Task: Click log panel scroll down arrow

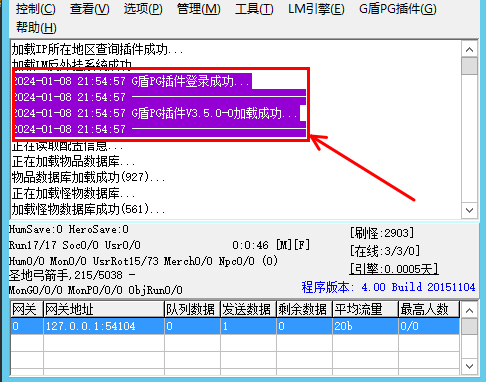Action: coord(470,210)
